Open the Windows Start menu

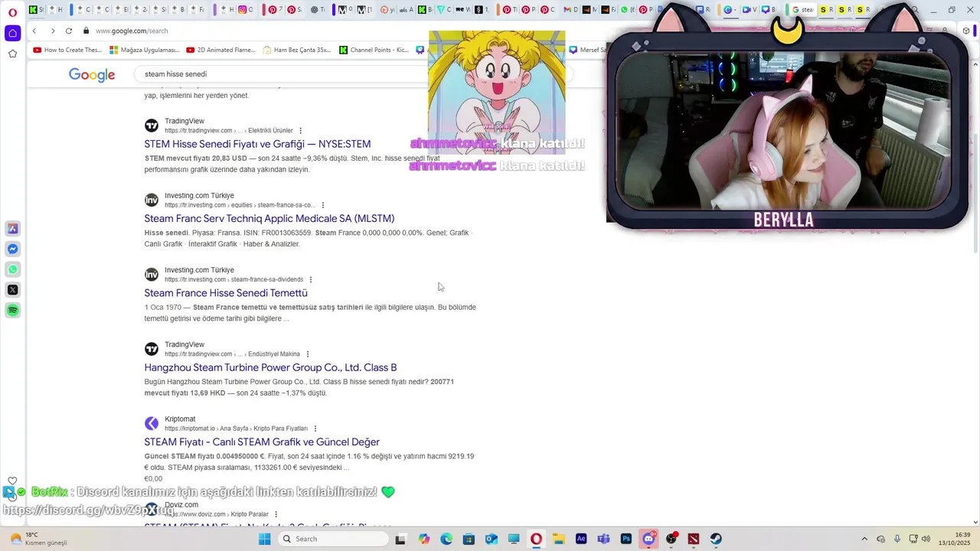click(264, 539)
